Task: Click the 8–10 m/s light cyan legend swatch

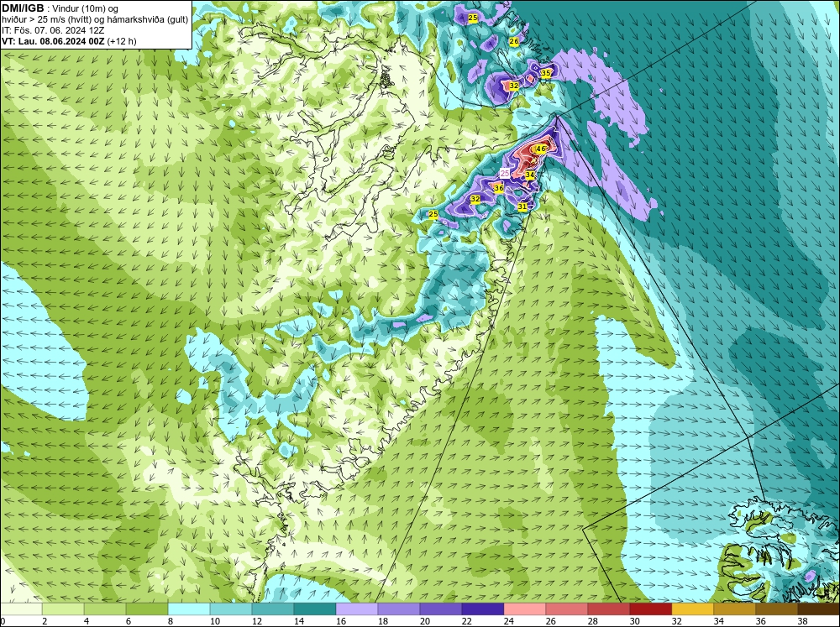Action: [188, 609]
